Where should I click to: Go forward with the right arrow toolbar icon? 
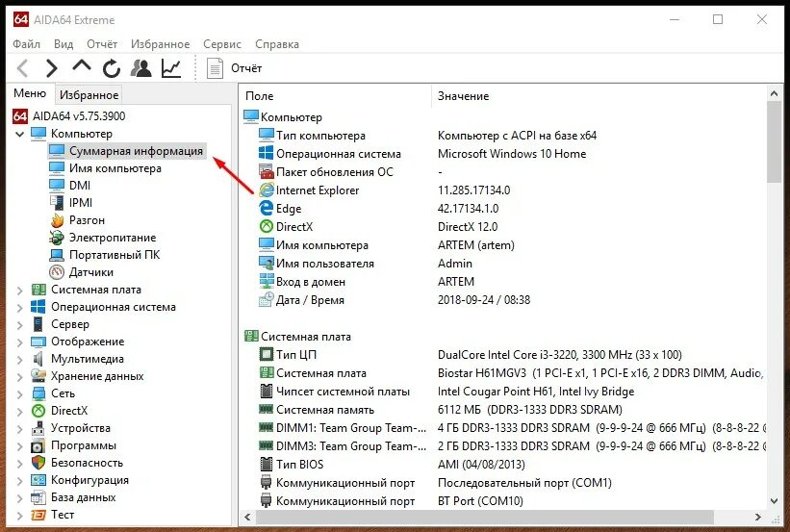[x=51, y=68]
